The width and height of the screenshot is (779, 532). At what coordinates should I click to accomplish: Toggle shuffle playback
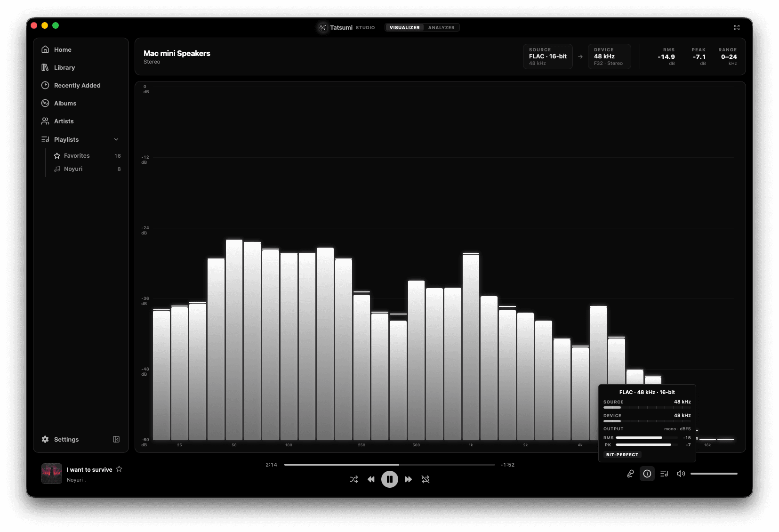pyautogui.click(x=354, y=479)
